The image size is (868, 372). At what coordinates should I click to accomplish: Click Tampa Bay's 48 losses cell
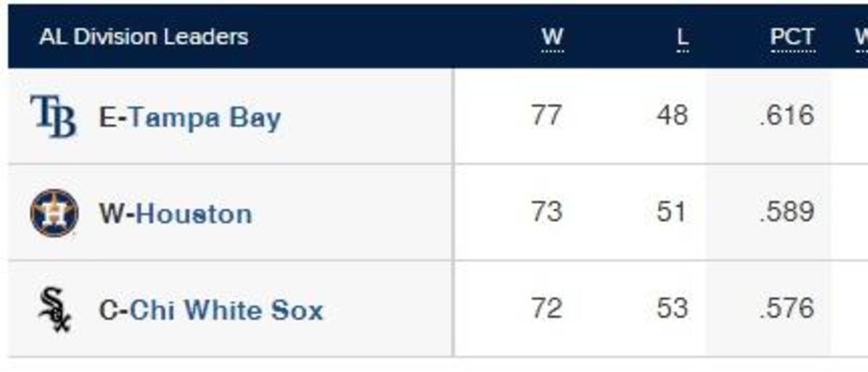(672, 116)
